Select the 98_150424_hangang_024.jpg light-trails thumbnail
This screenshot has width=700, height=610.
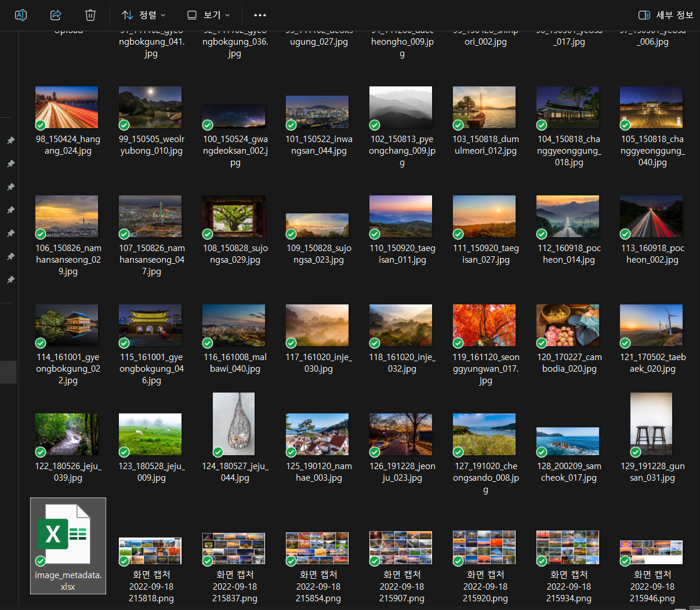point(67,107)
